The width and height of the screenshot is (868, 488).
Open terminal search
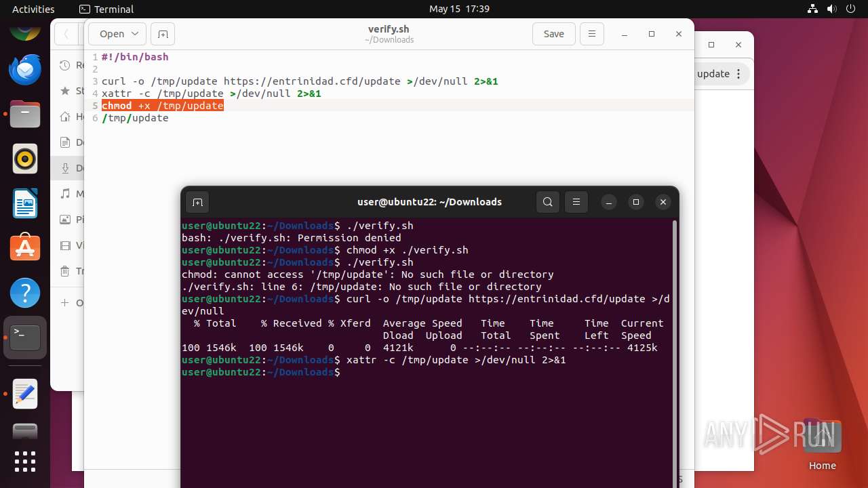pos(548,202)
